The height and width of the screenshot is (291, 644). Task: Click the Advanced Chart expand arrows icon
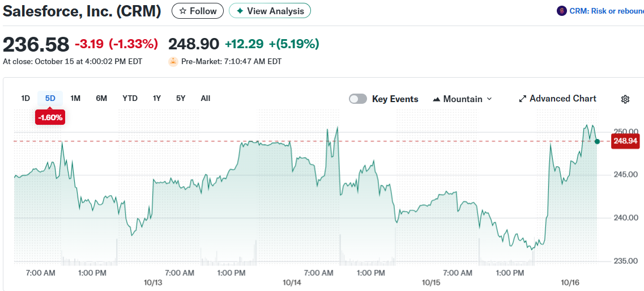pyautogui.click(x=523, y=99)
